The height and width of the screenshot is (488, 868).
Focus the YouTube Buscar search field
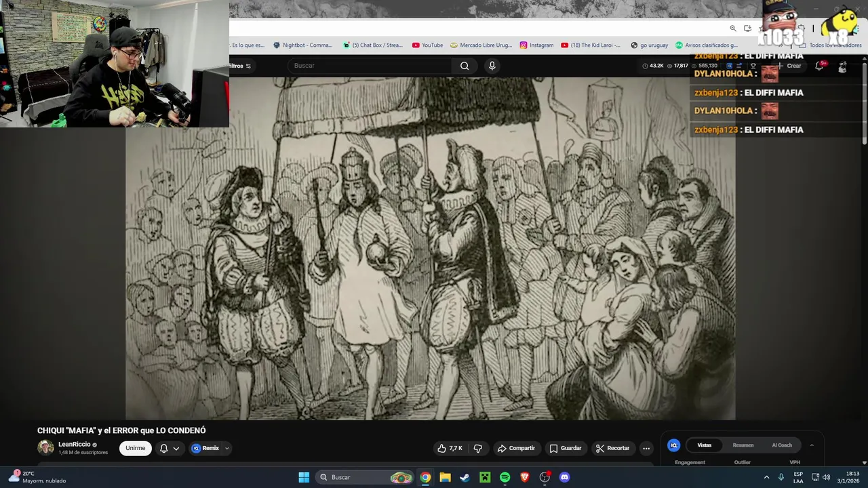click(370, 66)
